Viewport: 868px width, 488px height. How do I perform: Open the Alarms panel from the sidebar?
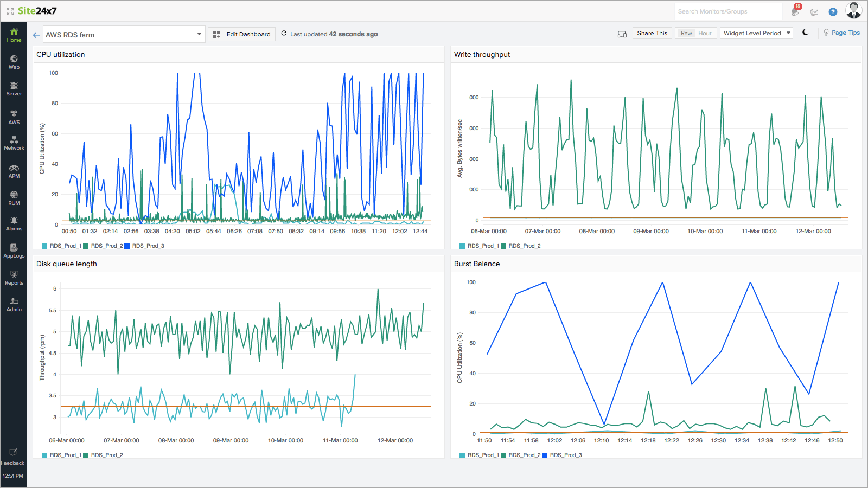(14, 224)
